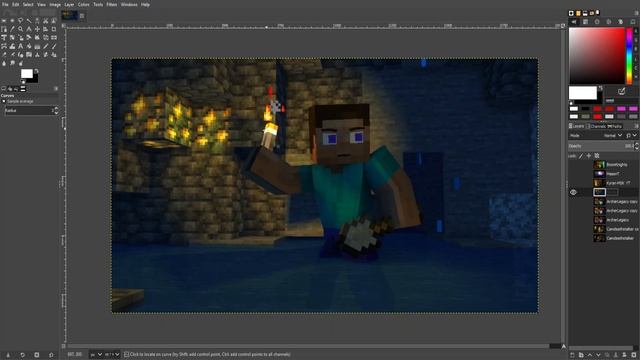The image size is (640, 360).
Task: Hide the selected layer with its eye icon
Action: pos(573,192)
